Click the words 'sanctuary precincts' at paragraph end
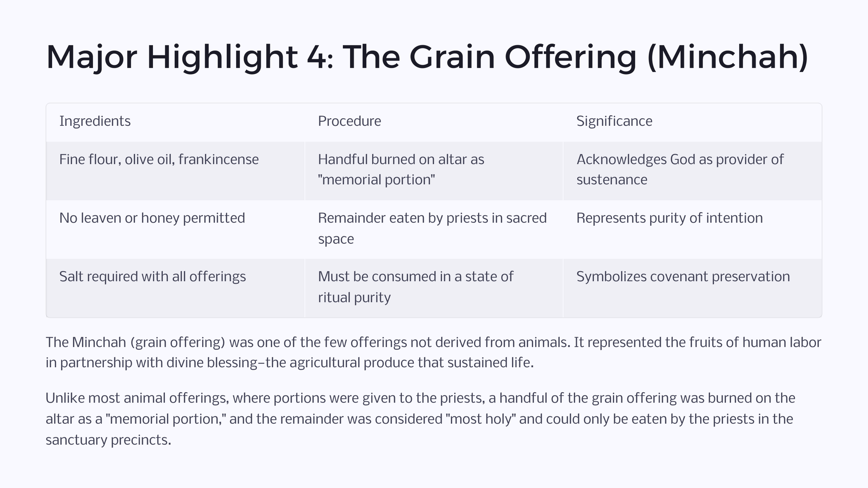The image size is (868, 488). click(108, 440)
